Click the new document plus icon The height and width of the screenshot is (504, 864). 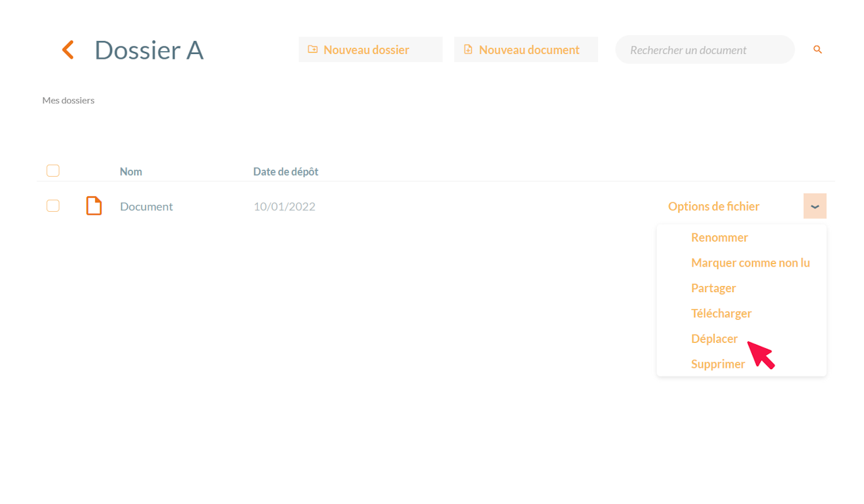pyautogui.click(x=468, y=49)
